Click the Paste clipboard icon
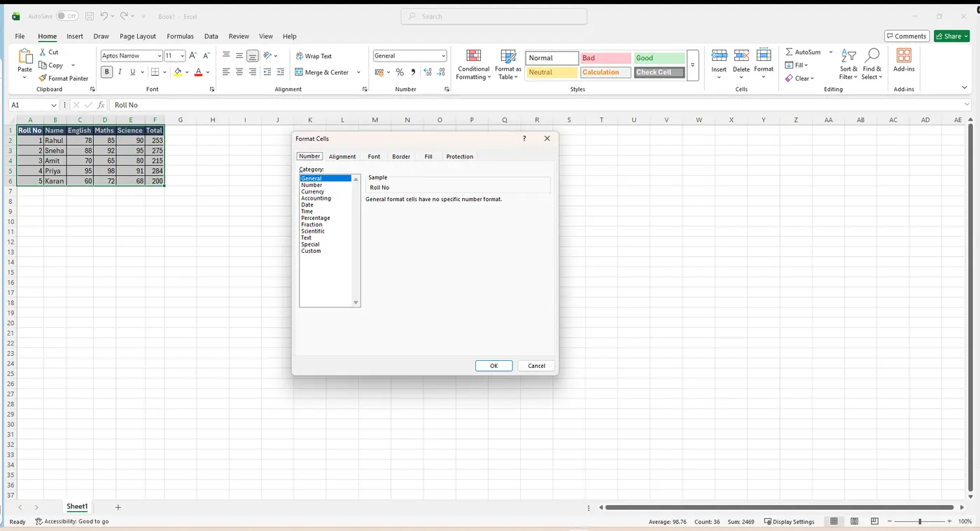Screen dimensions: 980x531 (x=25, y=57)
